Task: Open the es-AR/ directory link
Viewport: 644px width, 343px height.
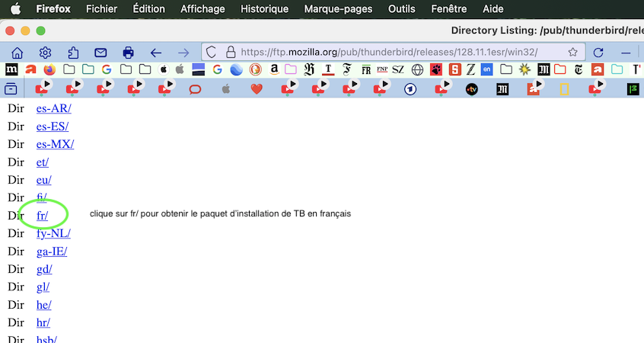Action: tap(54, 108)
